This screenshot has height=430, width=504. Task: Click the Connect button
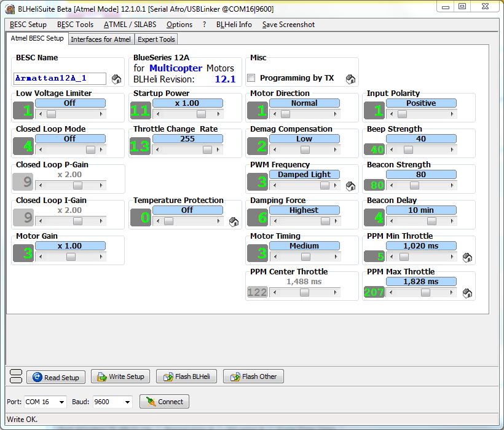pos(164,402)
